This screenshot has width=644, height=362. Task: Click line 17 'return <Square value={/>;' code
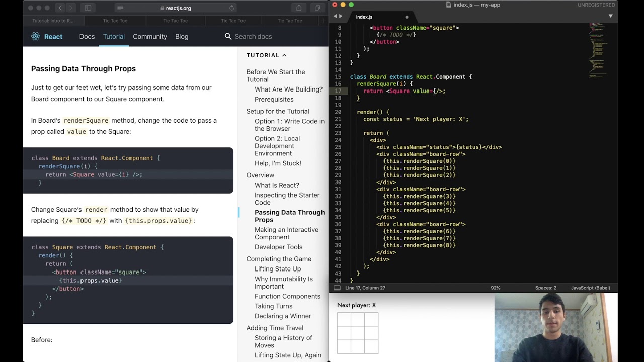(x=405, y=91)
